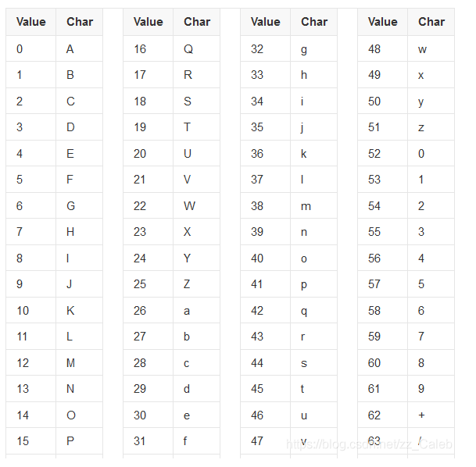Select the lowercase w character cell

point(431,48)
